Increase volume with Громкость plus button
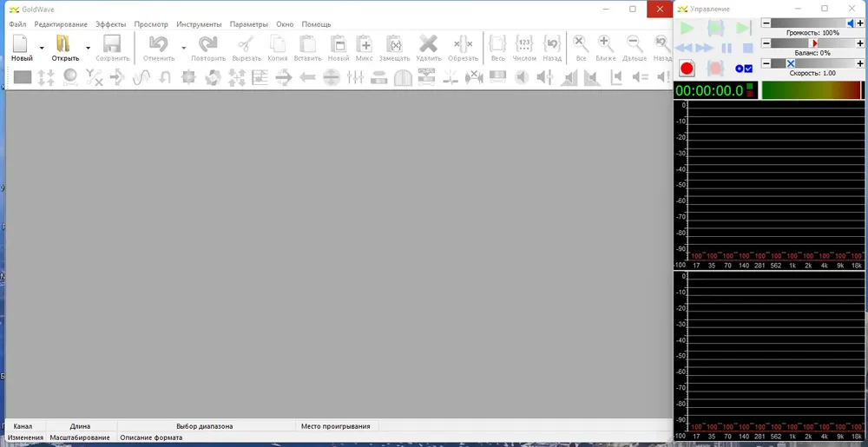The image size is (868, 447). pyautogui.click(x=860, y=23)
